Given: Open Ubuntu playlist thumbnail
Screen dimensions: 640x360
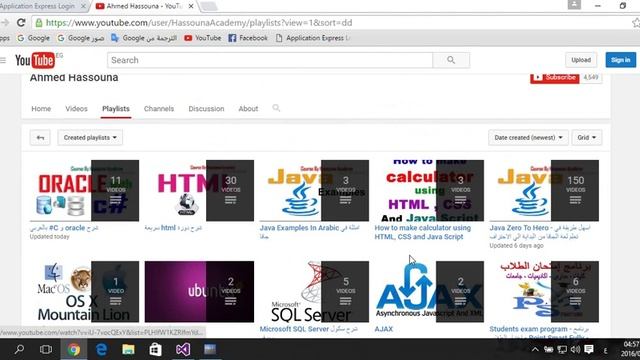Looking at the screenshot, I should click(x=199, y=292).
